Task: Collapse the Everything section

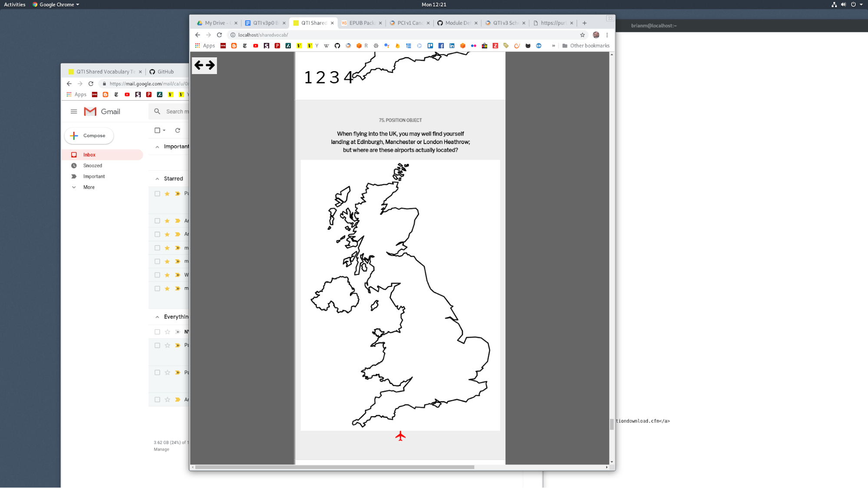Action: [157, 317]
